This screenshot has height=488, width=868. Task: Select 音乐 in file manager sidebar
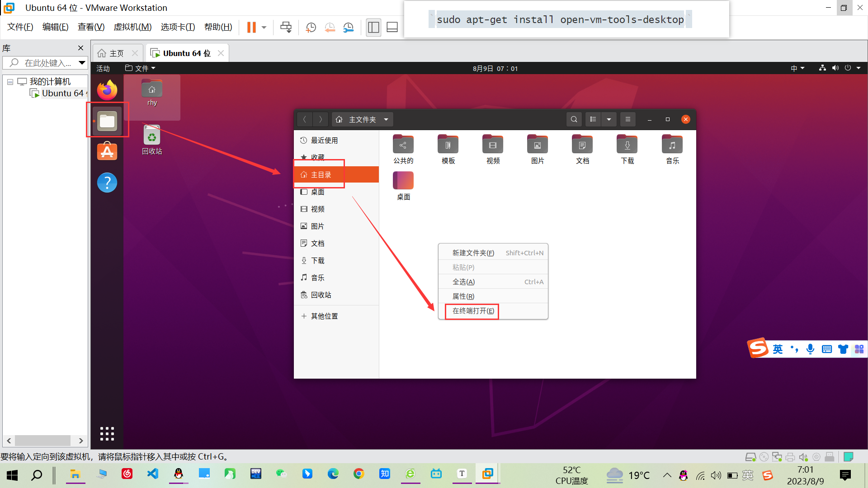(x=336, y=277)
